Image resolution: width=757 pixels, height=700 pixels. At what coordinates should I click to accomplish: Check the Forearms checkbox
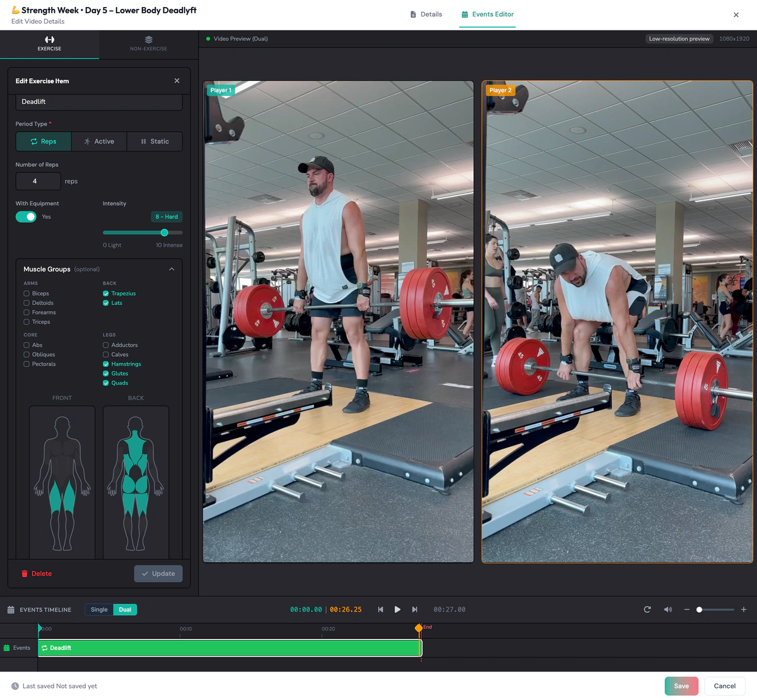pos(26,312)
